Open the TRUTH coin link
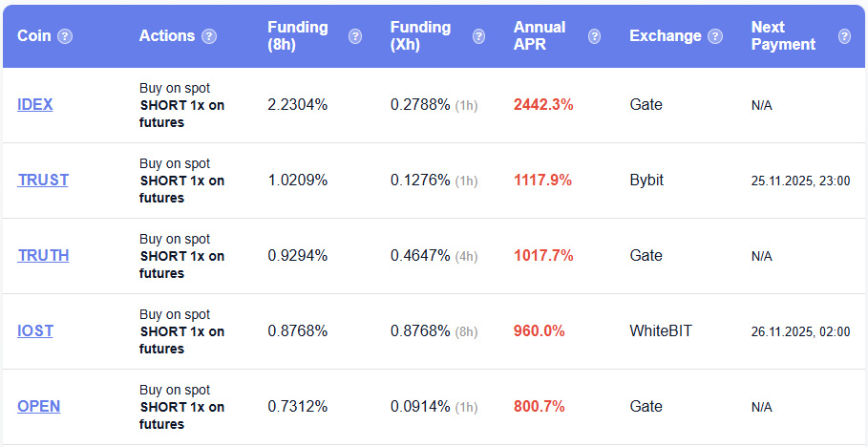The height and width of the screenshot is (447, 868). (43, 256)
